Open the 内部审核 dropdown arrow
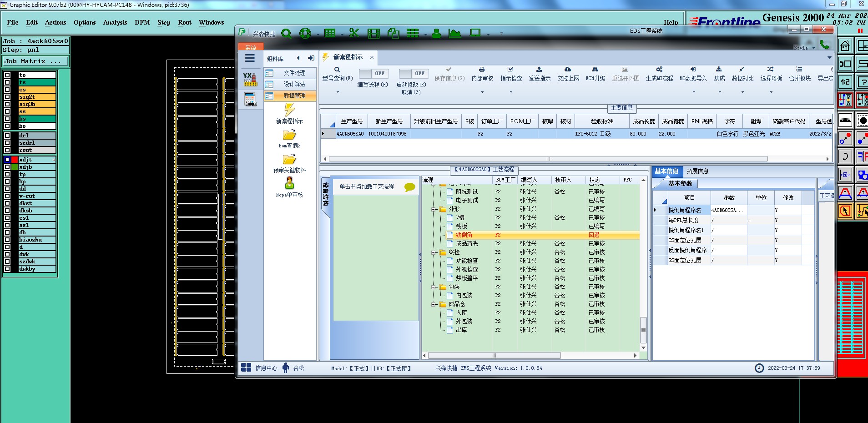Screen dimensions: 868x423 [482, 92]
